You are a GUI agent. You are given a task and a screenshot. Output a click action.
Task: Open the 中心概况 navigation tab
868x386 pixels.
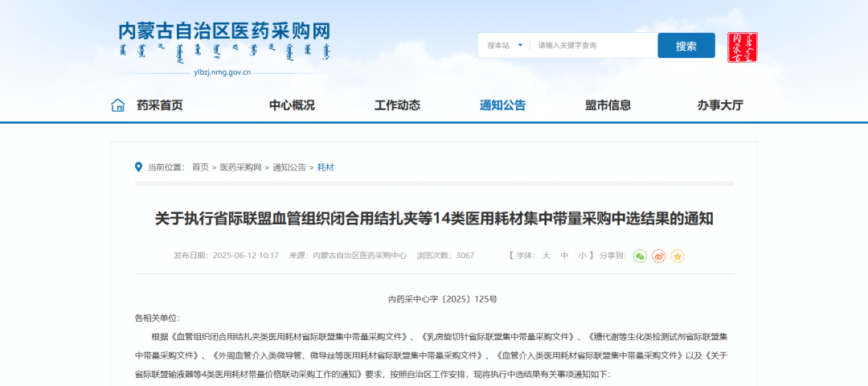click(292, 105)
